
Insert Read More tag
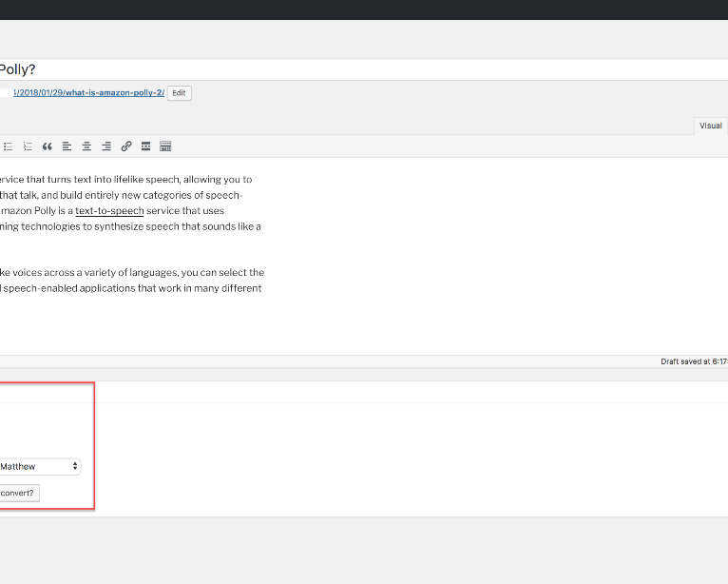(146, 146)
